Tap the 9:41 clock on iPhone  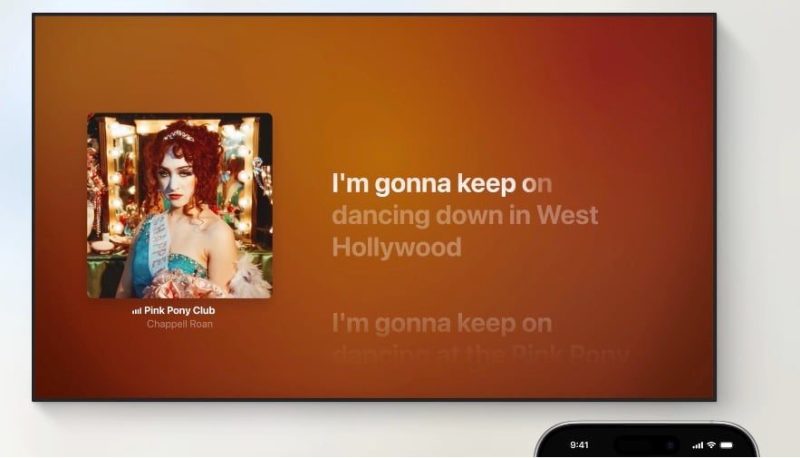coord(579,445)
